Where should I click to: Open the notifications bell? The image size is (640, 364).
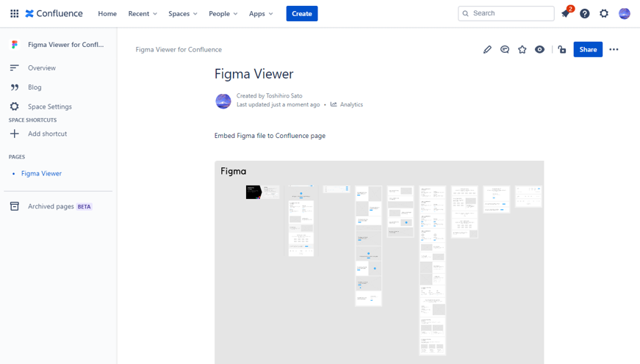566,13
